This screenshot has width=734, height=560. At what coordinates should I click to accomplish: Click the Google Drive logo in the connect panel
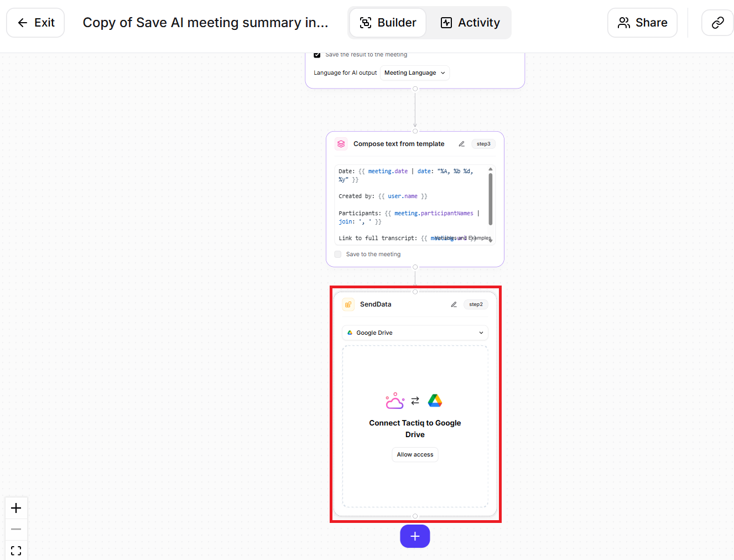point(435,400)
